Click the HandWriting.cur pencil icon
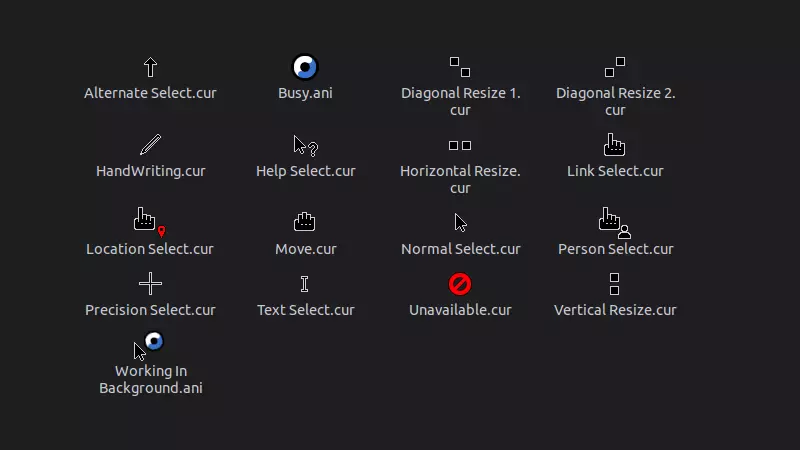Screen dimensions: 800x450 coord(151,145)
